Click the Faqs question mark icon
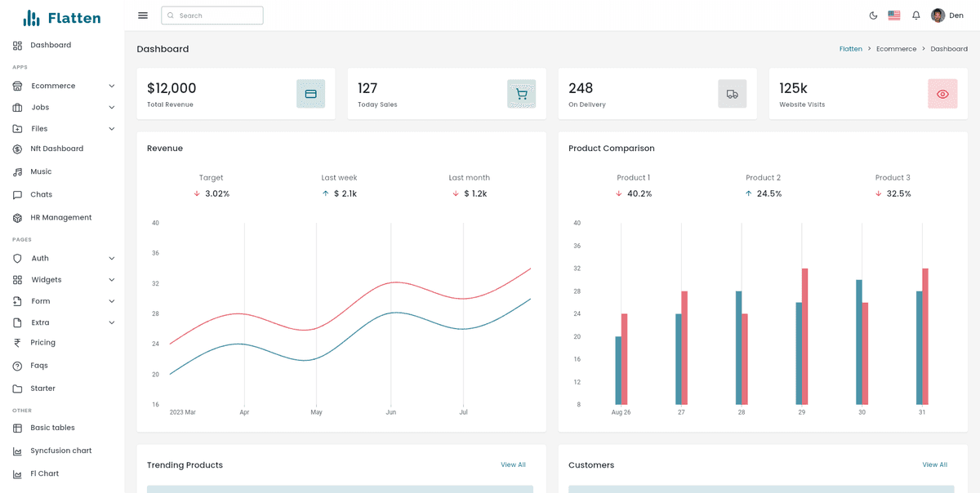 point(18,366)
